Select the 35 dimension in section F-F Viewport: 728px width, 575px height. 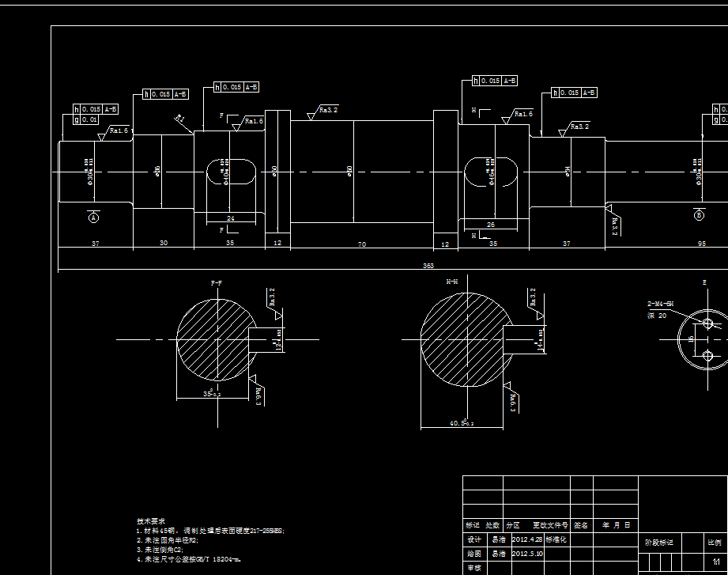pos(212,393)
